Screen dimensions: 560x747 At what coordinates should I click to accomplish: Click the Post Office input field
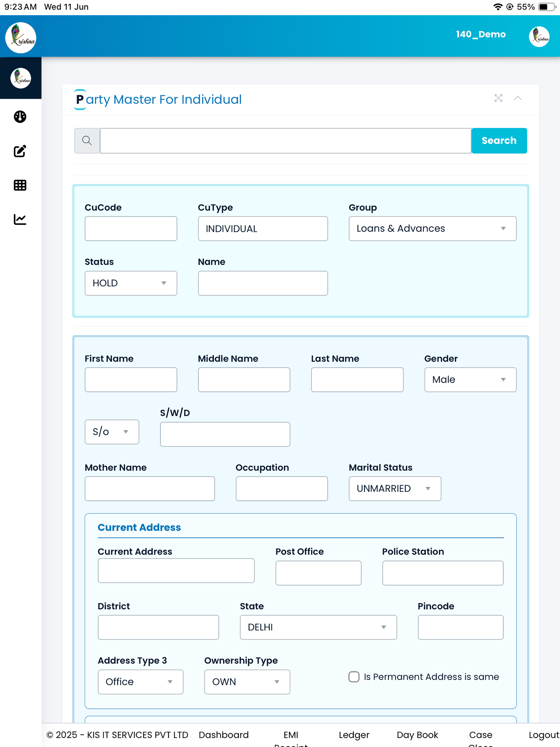318,573
